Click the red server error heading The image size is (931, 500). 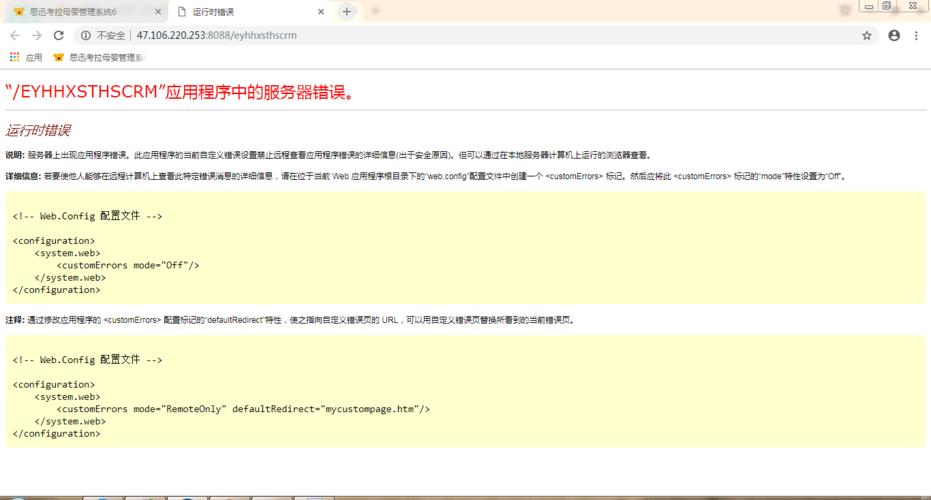click(179, 92)
